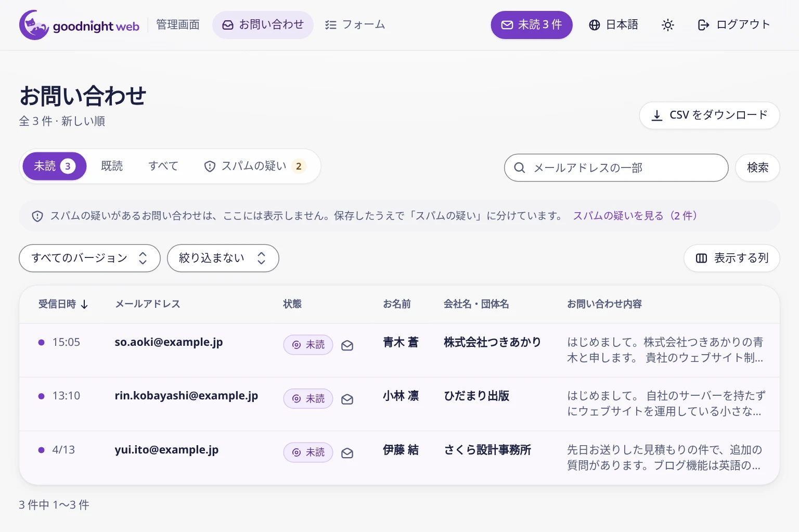Click the ひだまり出版 company cell
Viewport: 799px width, 532px height.
coord(476,396)
